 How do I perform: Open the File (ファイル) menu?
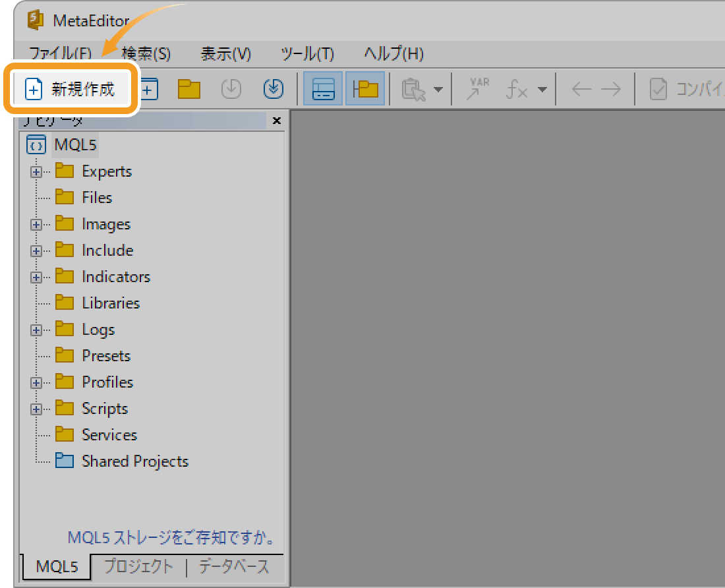pyautogui.click(x=60, y=53)
